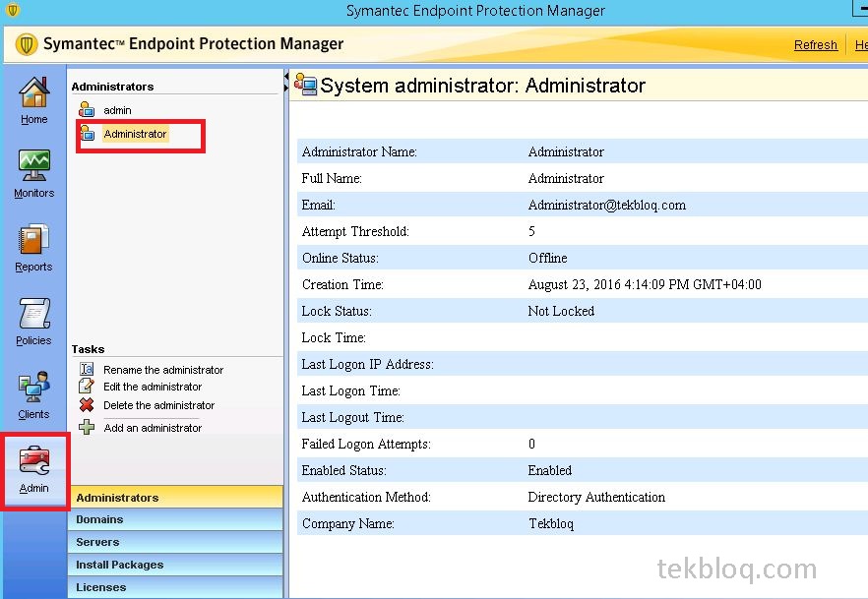Click the Full Name label
The height and width of the screenshot is (599, 868).
[x=332, y=179]
